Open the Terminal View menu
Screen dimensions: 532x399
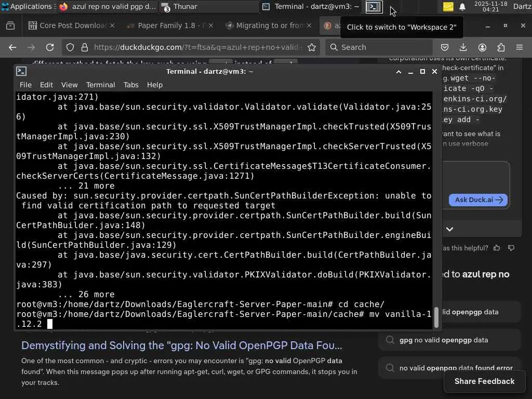point(69,85)
